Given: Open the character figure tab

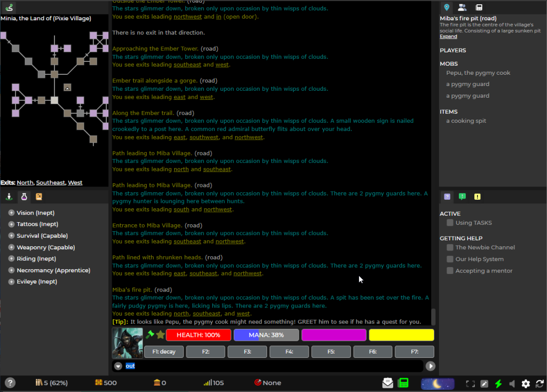Looking at the screenshot, I should point(9,197).
